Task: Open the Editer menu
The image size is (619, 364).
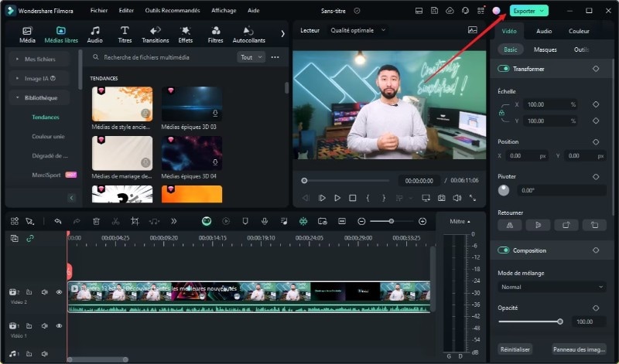Action: (126, 11)
